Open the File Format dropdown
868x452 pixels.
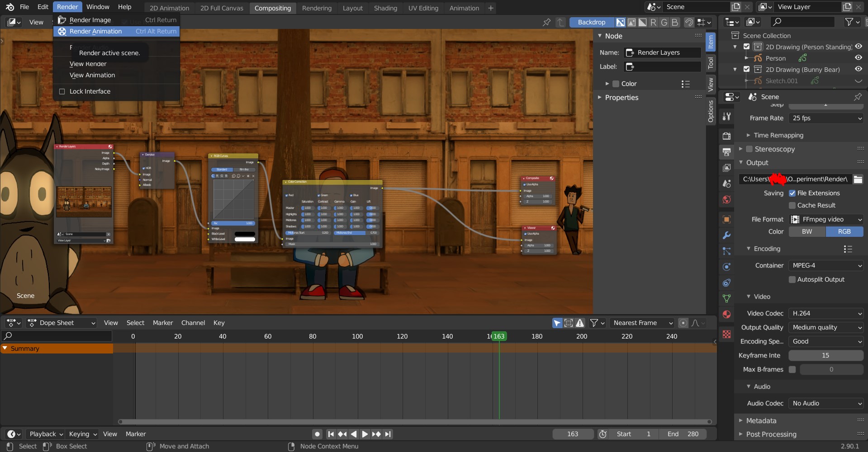point(826,219)
